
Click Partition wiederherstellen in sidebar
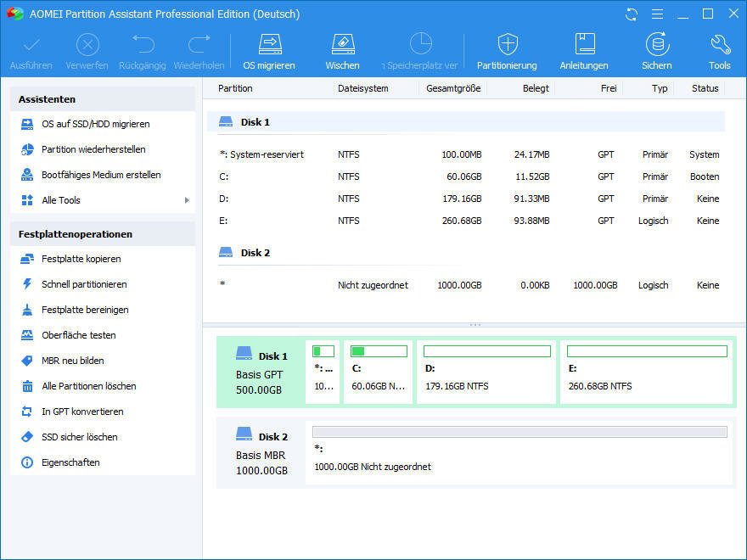tap(93, 149)
